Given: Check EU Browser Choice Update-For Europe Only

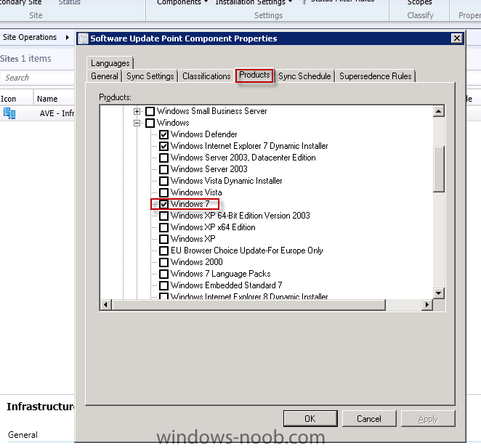Looking at the screenshot, I should pos(163,251).
